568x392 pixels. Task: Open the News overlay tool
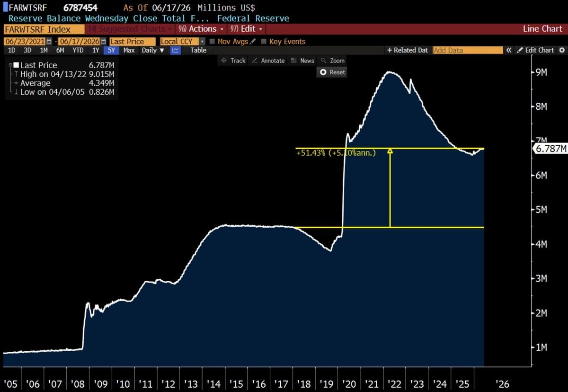tap(302, 61)
